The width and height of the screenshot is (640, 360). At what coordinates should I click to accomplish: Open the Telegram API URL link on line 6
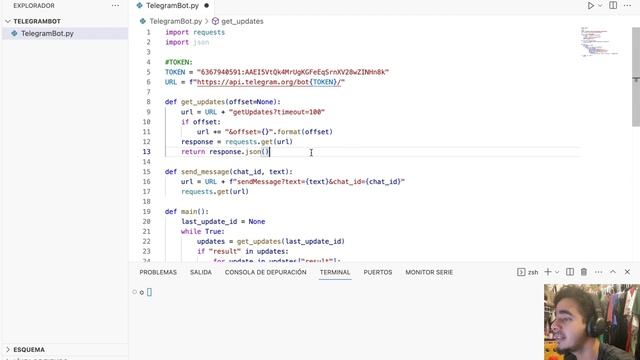(269, 82)
